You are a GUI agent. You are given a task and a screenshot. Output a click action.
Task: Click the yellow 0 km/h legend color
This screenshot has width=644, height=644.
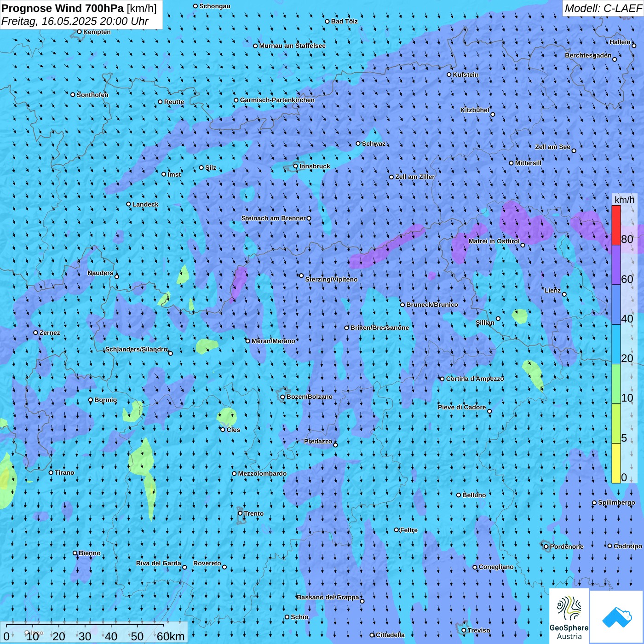coord(616,463)
